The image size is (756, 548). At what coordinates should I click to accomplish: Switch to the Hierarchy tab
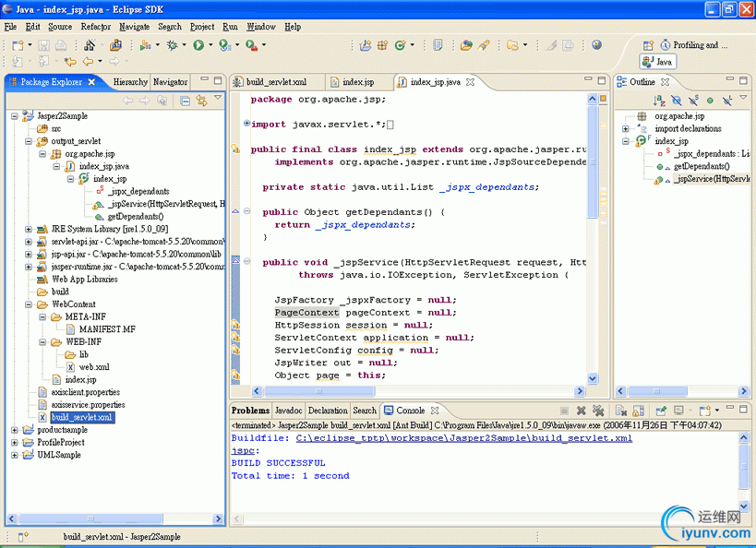130,82
